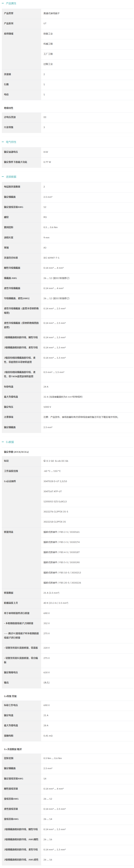Select the application area 工厂工程
134x868 pixels.
(48, 54)
